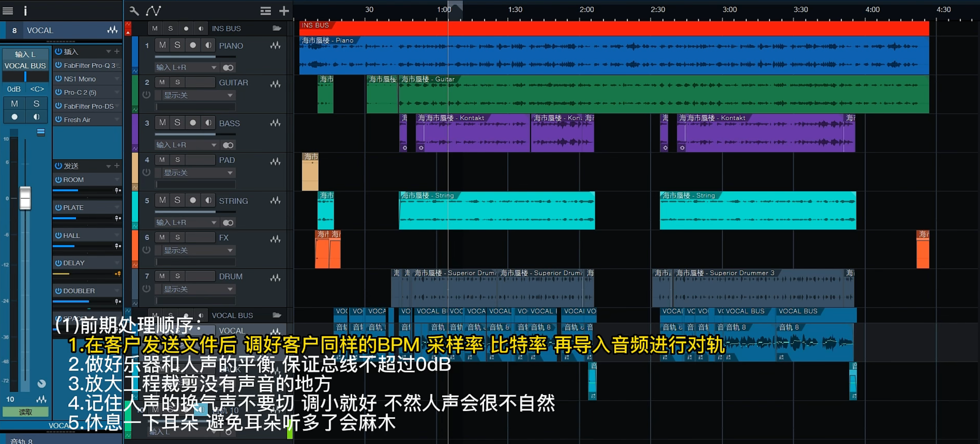The height and width of the screenshot is (444, 980).
Task: Select the ROOM send entry
Action: tap(73, 180)
